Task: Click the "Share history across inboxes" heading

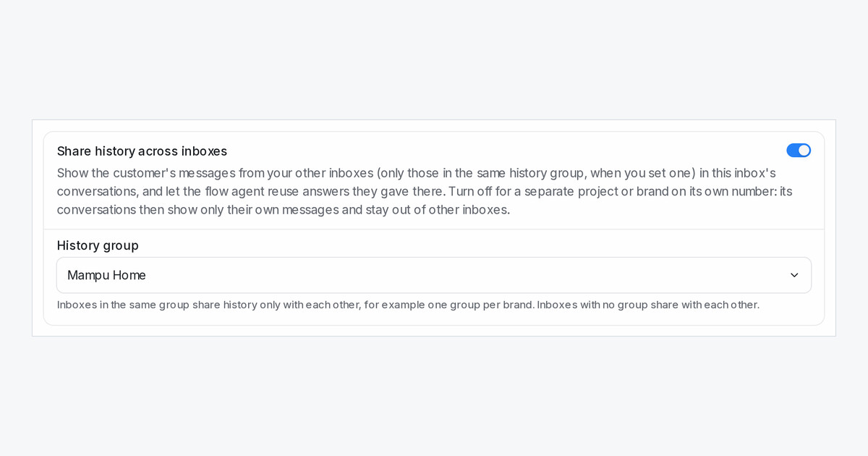Action: point(142,151)
